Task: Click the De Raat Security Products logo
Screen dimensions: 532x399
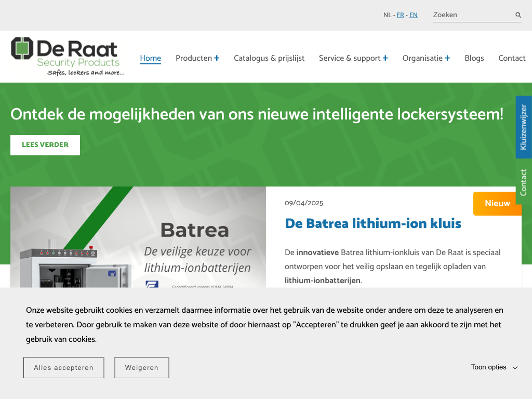Action: (68, 57)
